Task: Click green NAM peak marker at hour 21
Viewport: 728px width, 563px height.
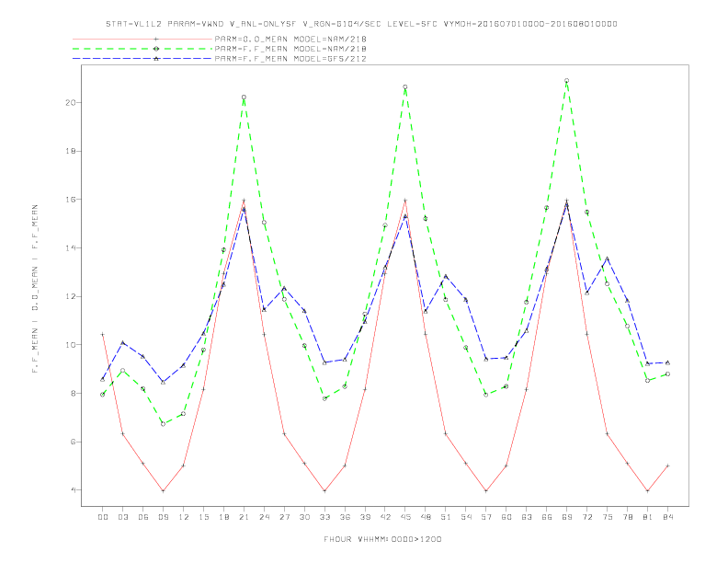Action: tap(244, 98)
